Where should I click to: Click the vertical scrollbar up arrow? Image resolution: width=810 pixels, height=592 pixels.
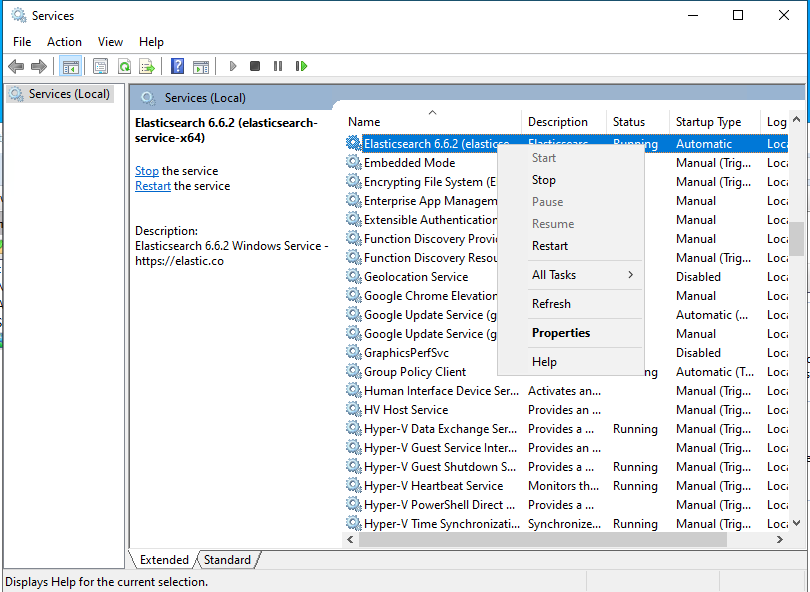pyautogui.click(x=797, y=119)
